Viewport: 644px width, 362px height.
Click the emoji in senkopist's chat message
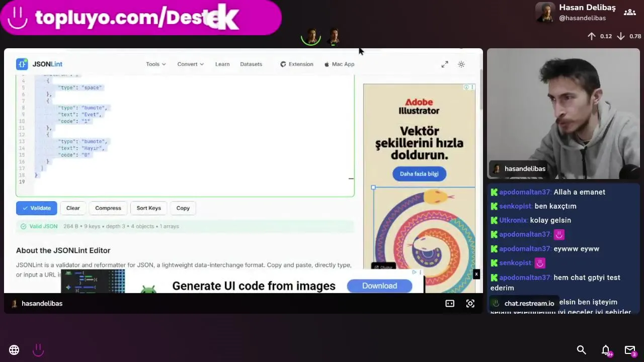pyautogui.click(x=540, y=263)
